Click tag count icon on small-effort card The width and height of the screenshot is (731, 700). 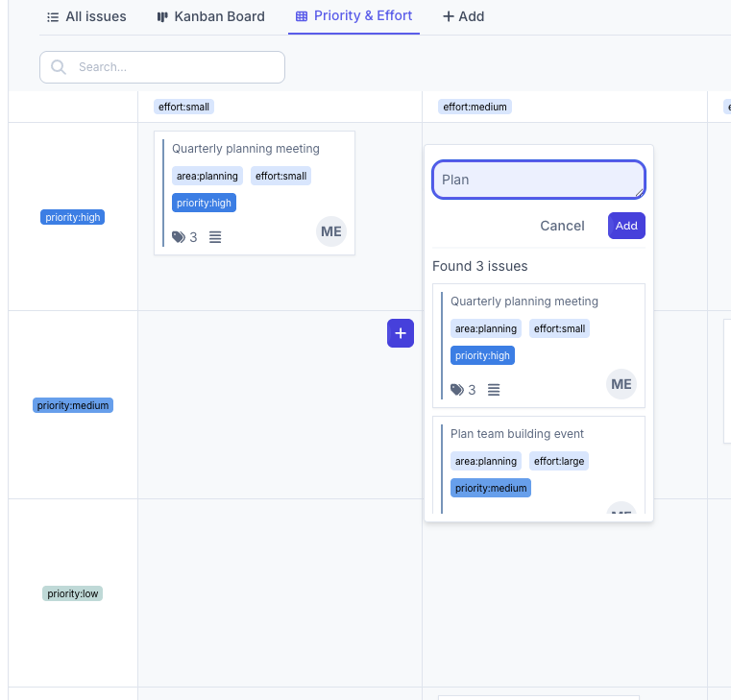click(x=179, y=237)
